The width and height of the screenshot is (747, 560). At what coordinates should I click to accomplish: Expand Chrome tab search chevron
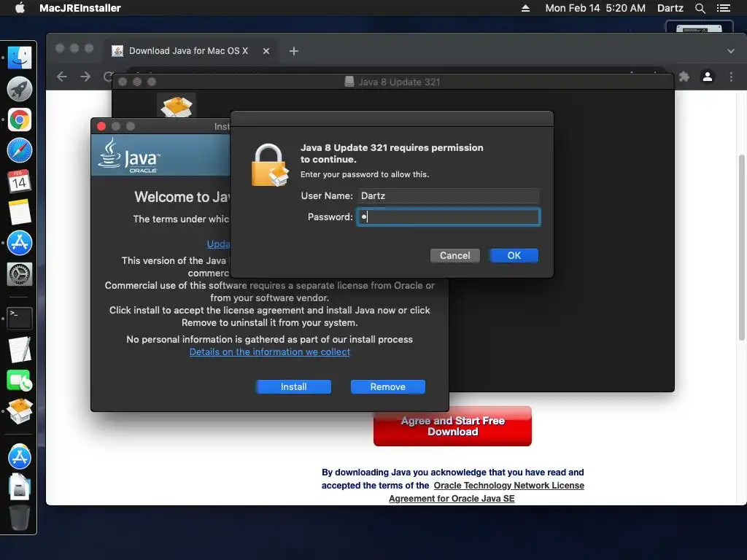(x=731, y=51)
